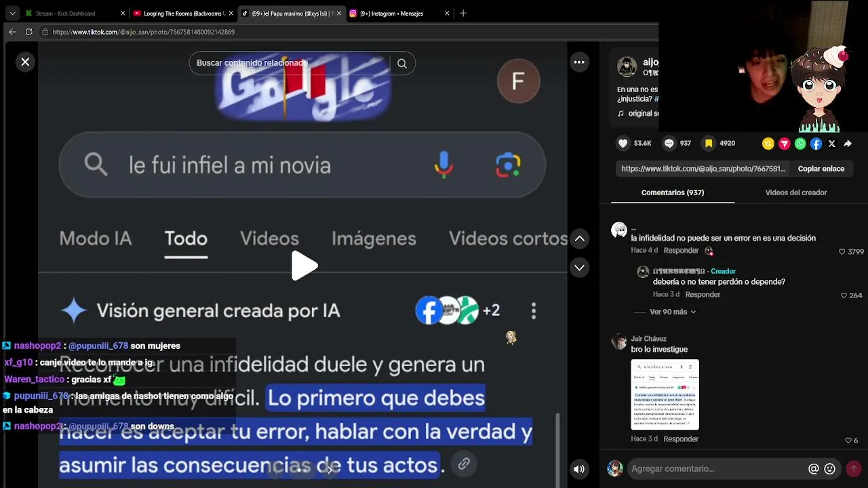Click Jair Chávez's avatar
This screenshot has width=868, height=488.
tap(619, 342)
